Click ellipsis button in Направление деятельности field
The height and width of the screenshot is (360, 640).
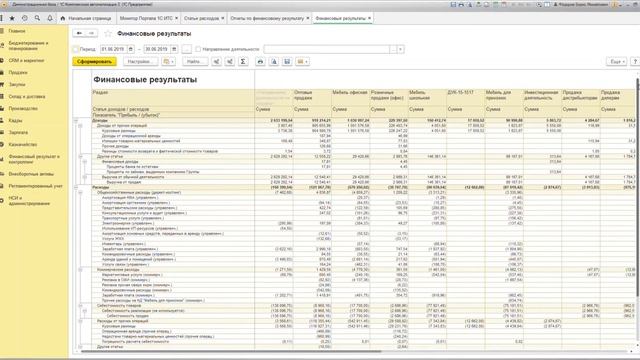(393, 49)
